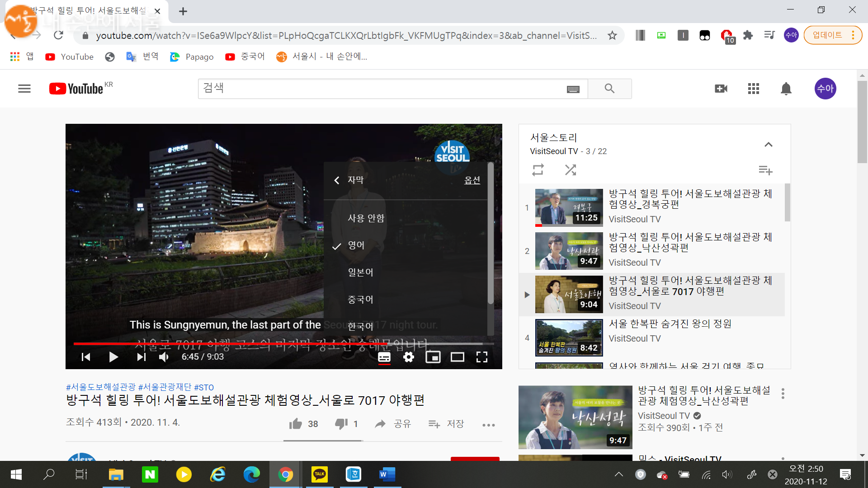Mute the video volume
This screenshot has width=868, height=488.
point(164,357)
